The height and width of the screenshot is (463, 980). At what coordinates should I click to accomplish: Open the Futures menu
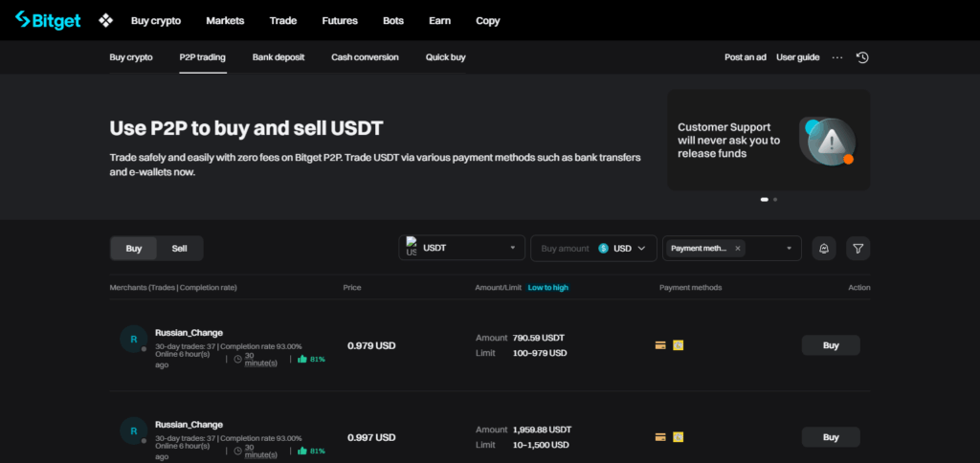click(x=340, y=21)
